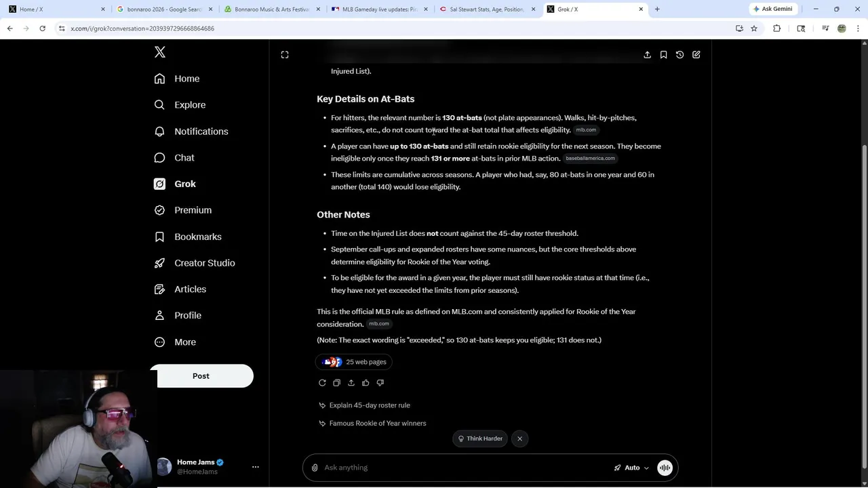The image size is (868, 488).
Task: Copy the Grok response text
Action: coord(336,383)
